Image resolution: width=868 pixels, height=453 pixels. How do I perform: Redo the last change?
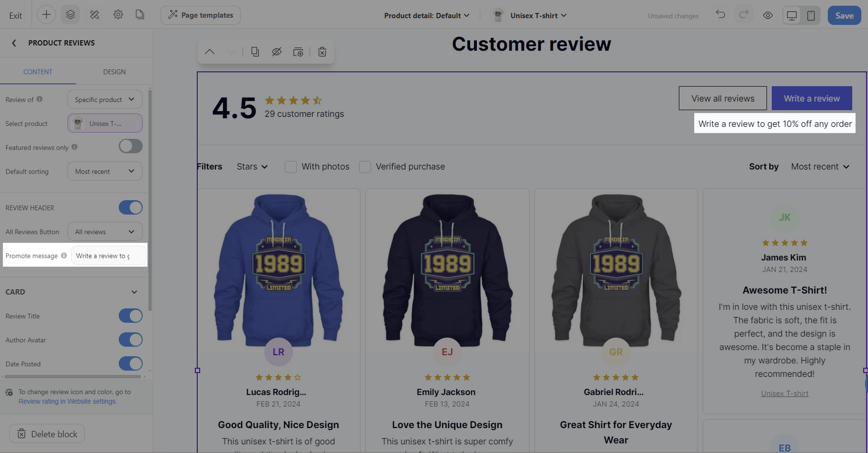point(744,15)
